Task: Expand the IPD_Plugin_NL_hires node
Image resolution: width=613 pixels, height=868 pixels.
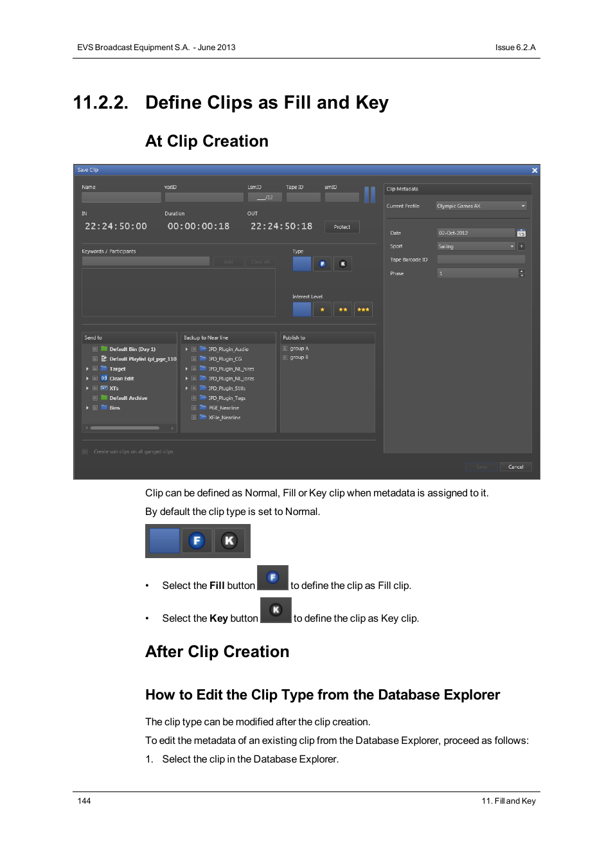Action: tap(186, 368)
